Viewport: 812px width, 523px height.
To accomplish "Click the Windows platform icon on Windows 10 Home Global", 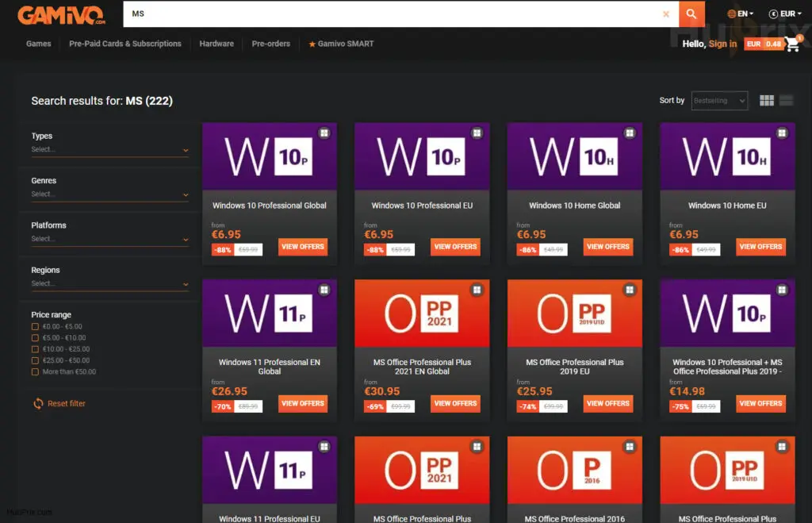I will pos(630,133).
